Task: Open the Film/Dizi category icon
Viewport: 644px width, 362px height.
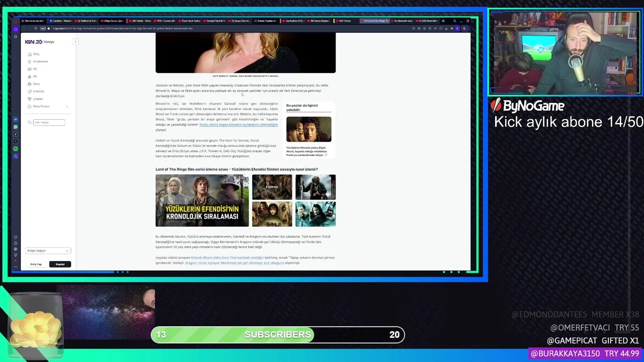Action: 30,92
